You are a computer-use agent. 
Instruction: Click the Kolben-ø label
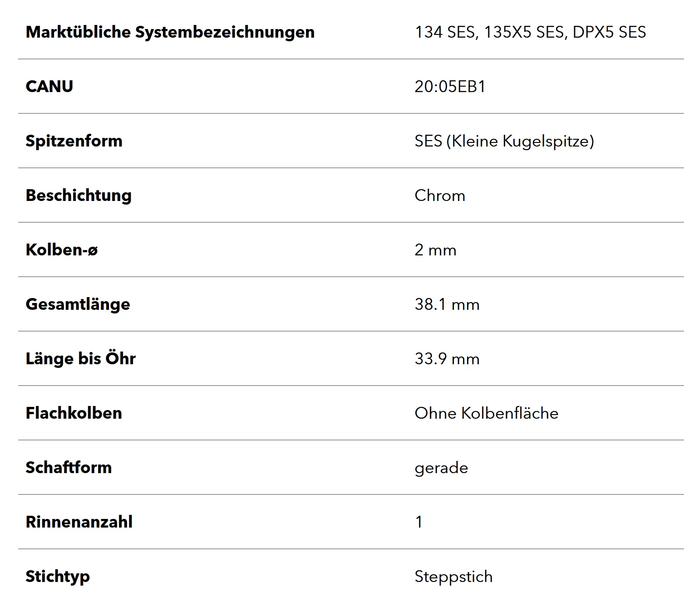(62, 250)
